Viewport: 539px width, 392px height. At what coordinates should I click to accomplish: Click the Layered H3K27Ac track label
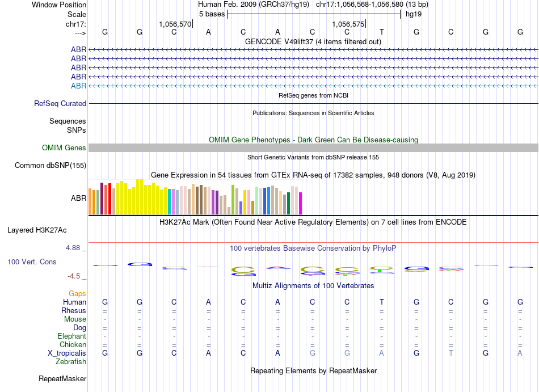tap(37, 230)
